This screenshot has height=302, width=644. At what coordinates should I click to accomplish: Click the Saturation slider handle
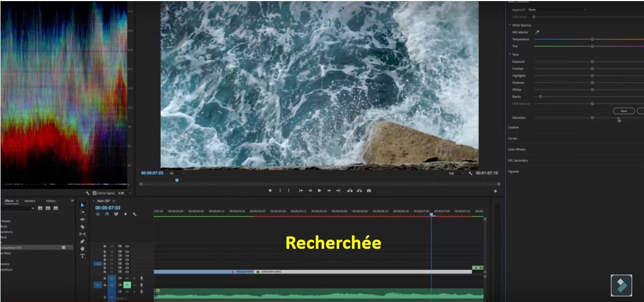592,118
